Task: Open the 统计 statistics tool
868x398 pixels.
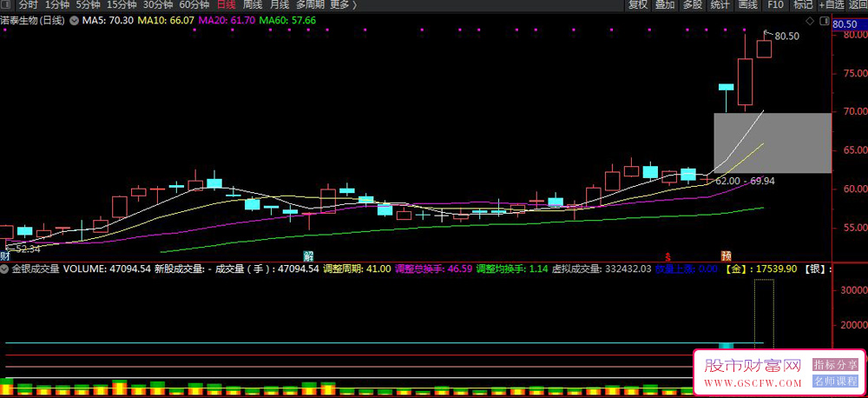Action: (720, 5)
